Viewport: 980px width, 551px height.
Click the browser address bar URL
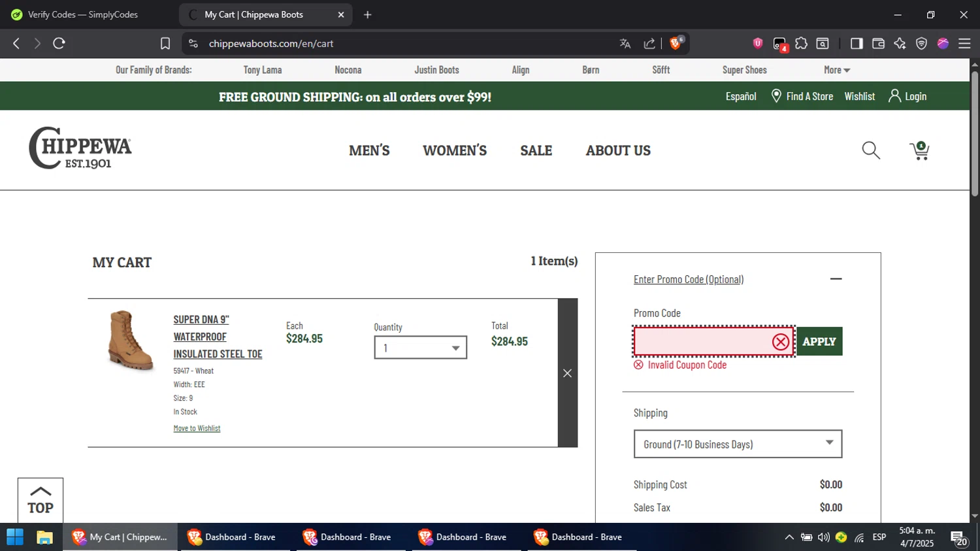coord(271,44)
